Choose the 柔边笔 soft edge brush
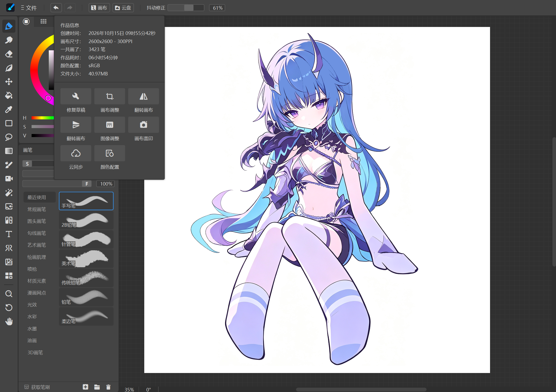The height and width of the screenshot is (392, 556). pyautogui.click(x=86, y=317)
